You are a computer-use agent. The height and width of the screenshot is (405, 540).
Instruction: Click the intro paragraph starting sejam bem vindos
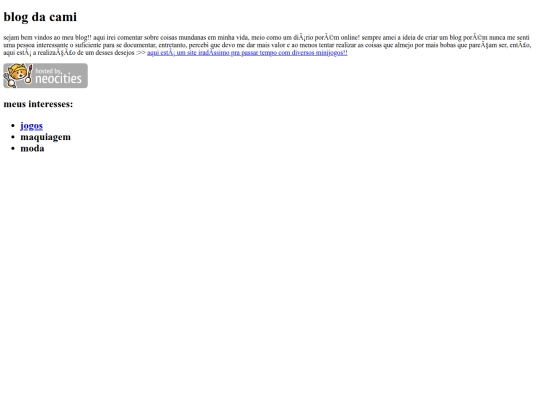(x=267, y=45)
